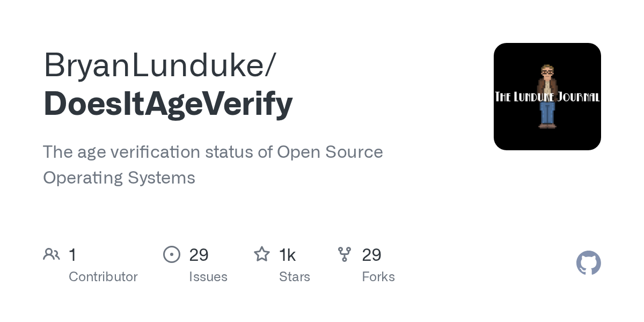Screen dimensions: 644x322
Task: Click the contributors people icon
Action: 52,254
